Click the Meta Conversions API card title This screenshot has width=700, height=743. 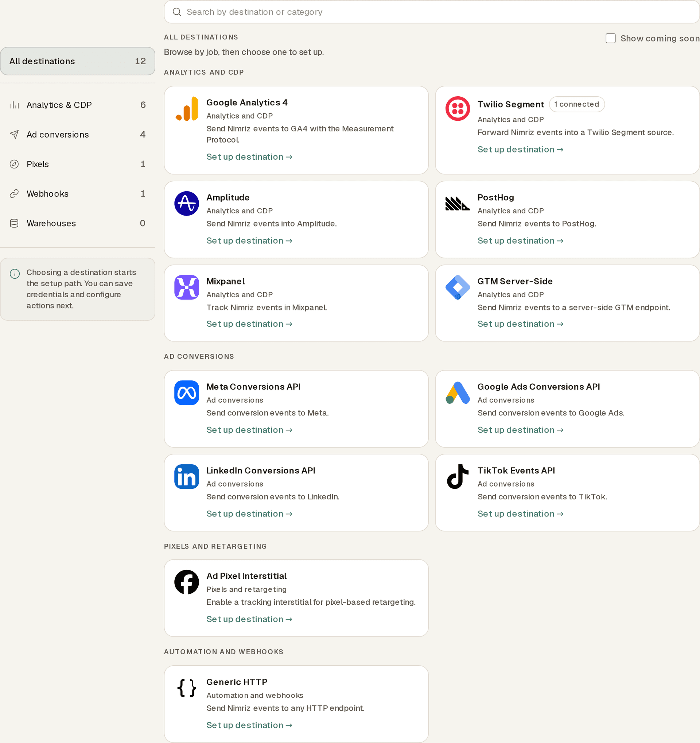pyautogui.click(x=253, y=386)
